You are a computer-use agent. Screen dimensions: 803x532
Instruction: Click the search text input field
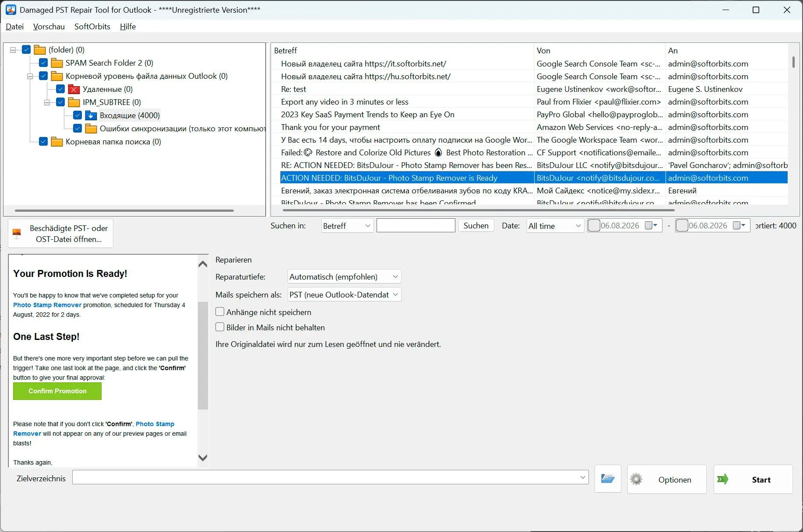[416, 226]
